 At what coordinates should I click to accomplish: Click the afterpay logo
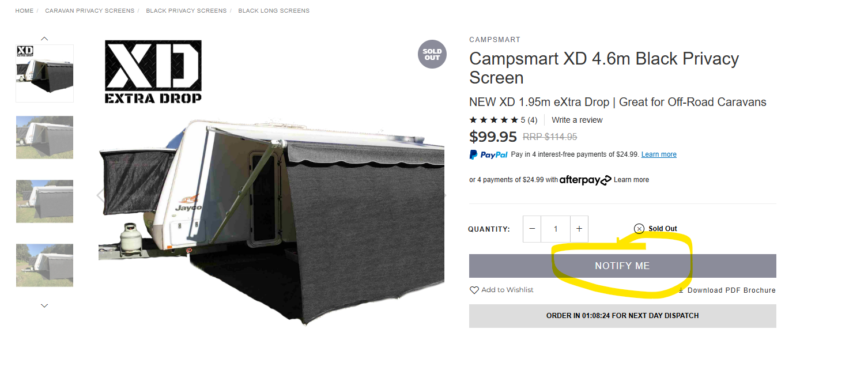pyautogui.click(x=585, y=180)
